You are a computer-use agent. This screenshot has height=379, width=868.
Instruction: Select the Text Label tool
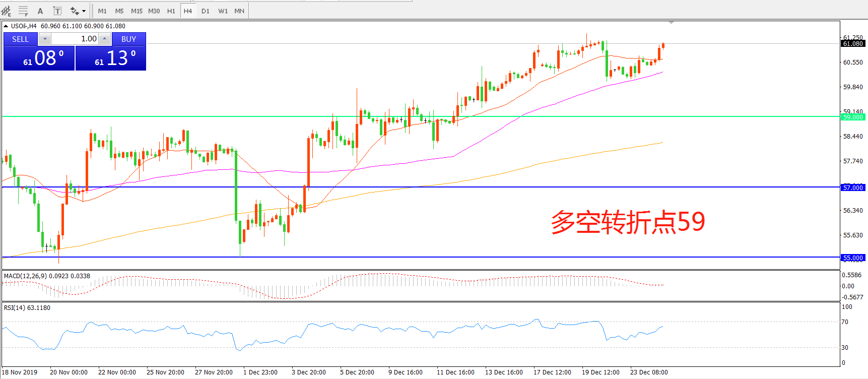57,11
